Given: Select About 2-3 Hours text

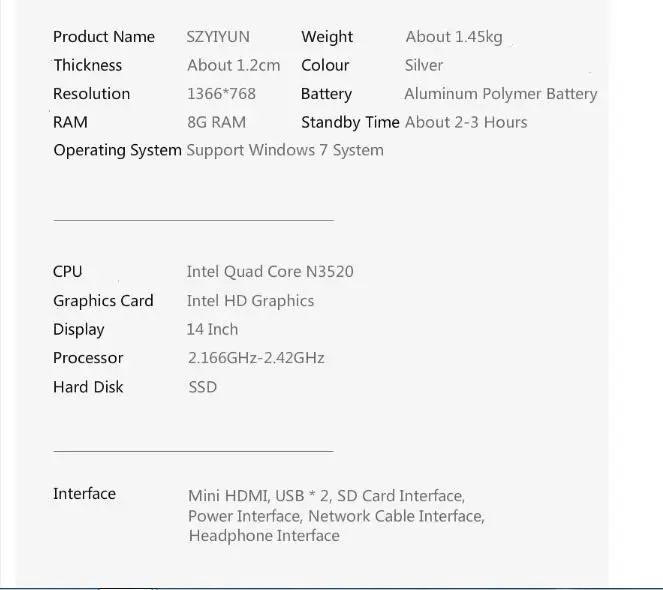Looking at the screenshot, I should [466, 122].
